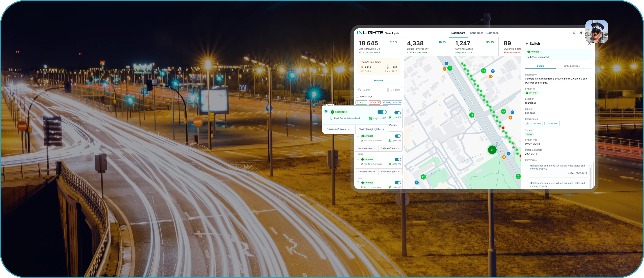
Task: Click the compass icon in the LNG coordinate
Action: click(527, 124)
